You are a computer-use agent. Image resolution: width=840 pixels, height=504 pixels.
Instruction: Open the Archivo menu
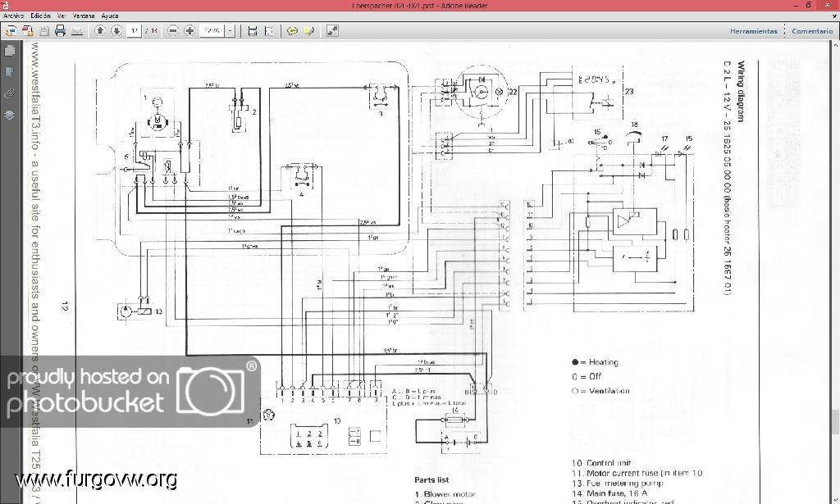pos(13,16)
